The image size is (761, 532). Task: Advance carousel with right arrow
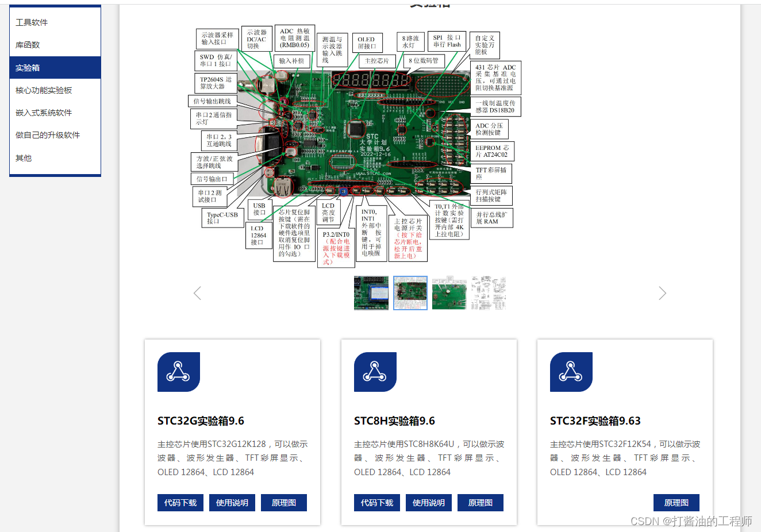point(662,293)
